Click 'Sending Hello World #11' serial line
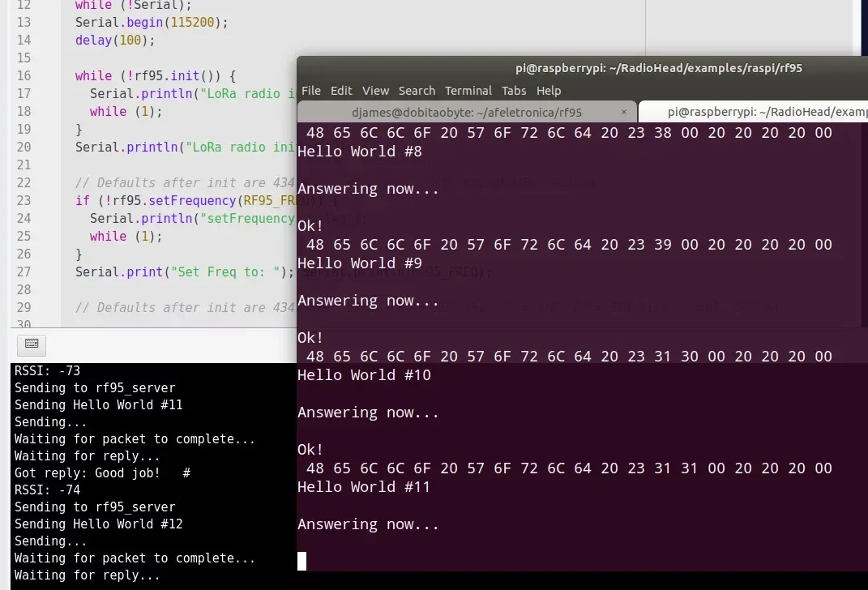This screenshot has height=590, width=868. pyautogui.click(x=98, y=404)
